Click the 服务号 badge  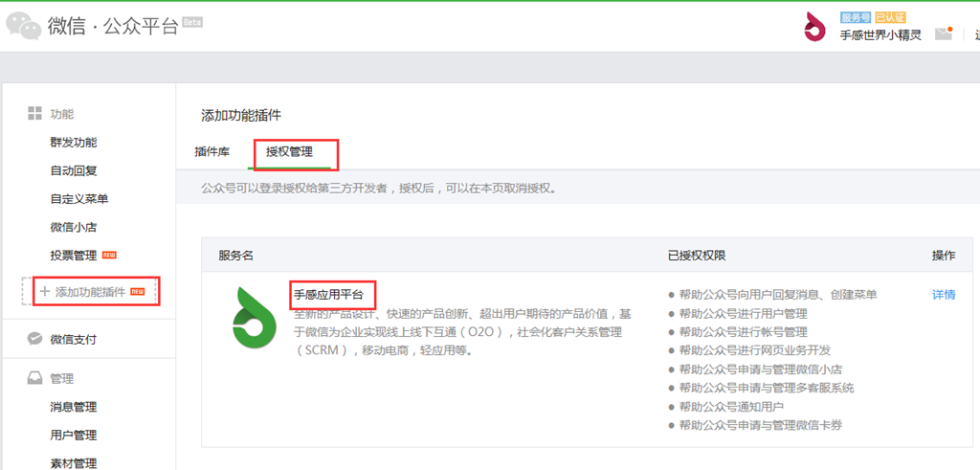point(856,17)
